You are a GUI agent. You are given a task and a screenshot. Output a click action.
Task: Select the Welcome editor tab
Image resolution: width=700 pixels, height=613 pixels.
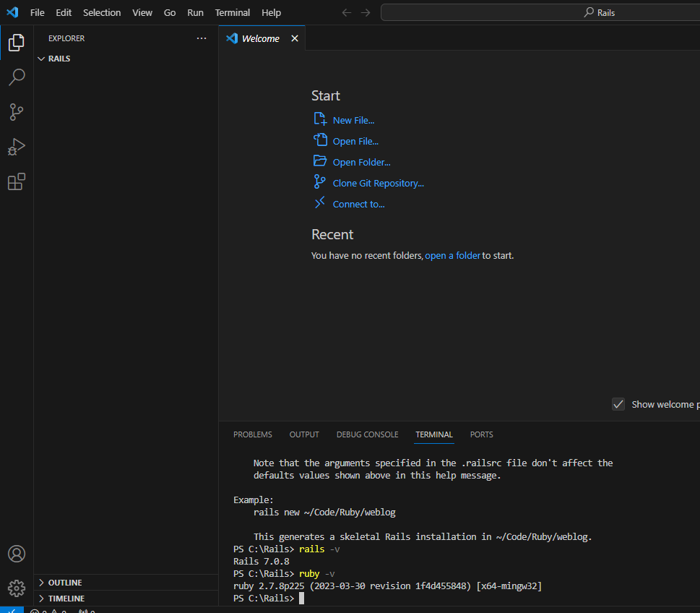[261, 38]
